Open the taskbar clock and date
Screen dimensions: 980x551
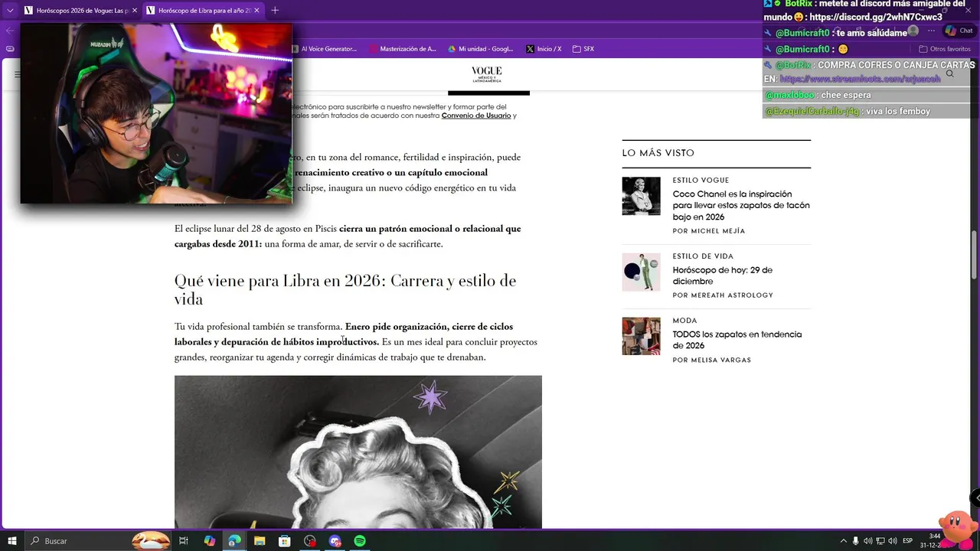(930, 541)
